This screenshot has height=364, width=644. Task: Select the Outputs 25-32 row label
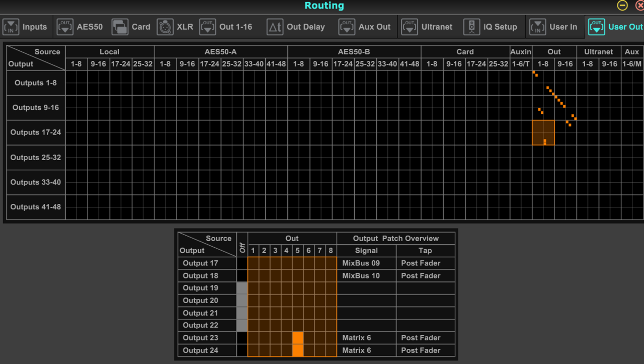36,157
